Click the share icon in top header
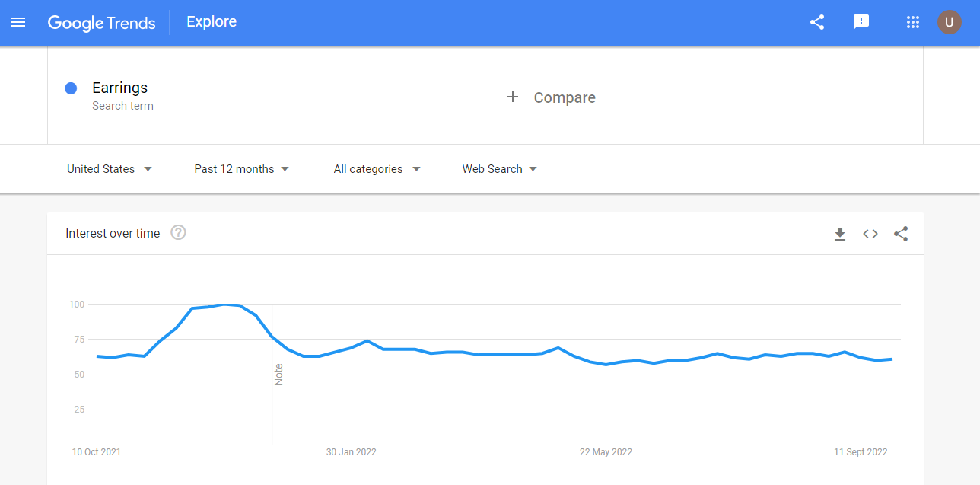Screen dimensions: 980x485 tap(817, 22)
